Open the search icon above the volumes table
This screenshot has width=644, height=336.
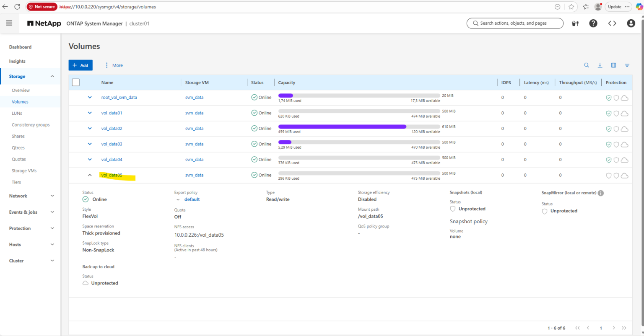(x=587, y=65)
